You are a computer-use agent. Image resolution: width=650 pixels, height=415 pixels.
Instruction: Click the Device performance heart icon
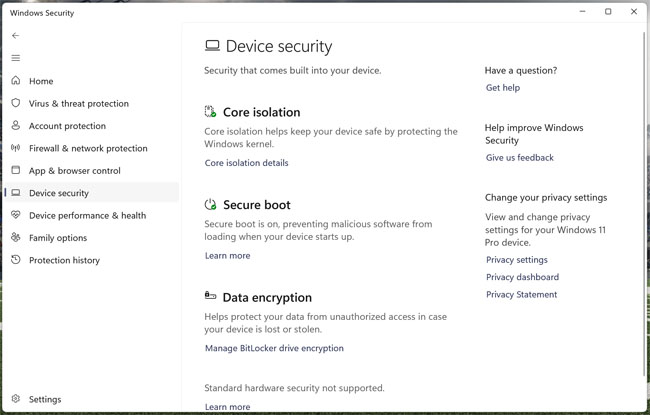16,215
